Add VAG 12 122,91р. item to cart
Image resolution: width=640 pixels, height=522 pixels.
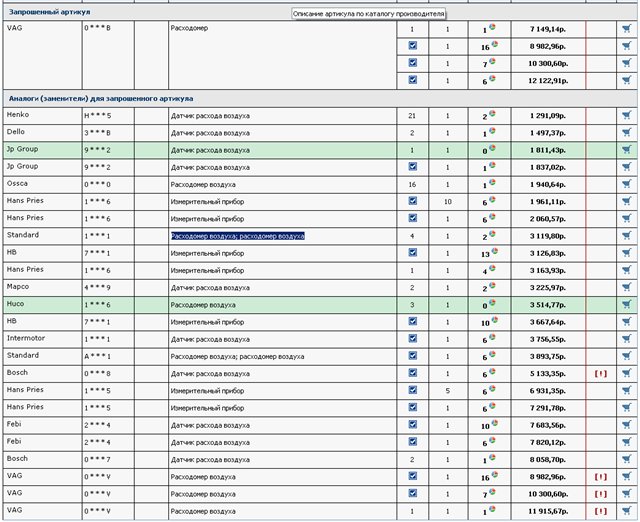click(x=627, y=80)
